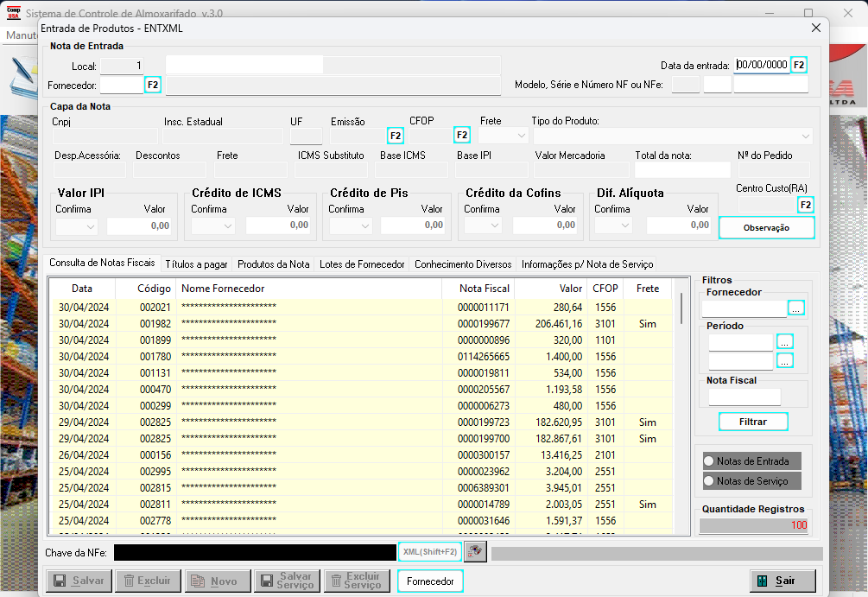Click the Observação button
The height and width of the screenshot is (597, 868).
(x=766, y=227)
